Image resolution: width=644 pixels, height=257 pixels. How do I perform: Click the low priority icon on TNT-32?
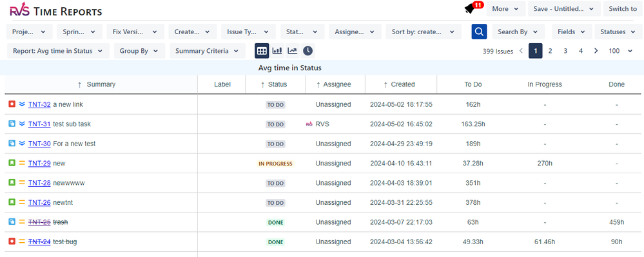(x=22, y=104)
